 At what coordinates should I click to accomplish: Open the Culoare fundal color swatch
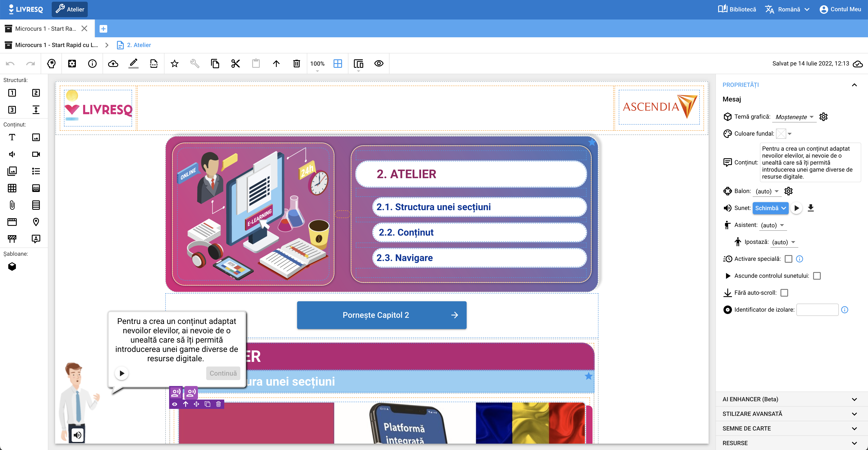coord(781,134)
